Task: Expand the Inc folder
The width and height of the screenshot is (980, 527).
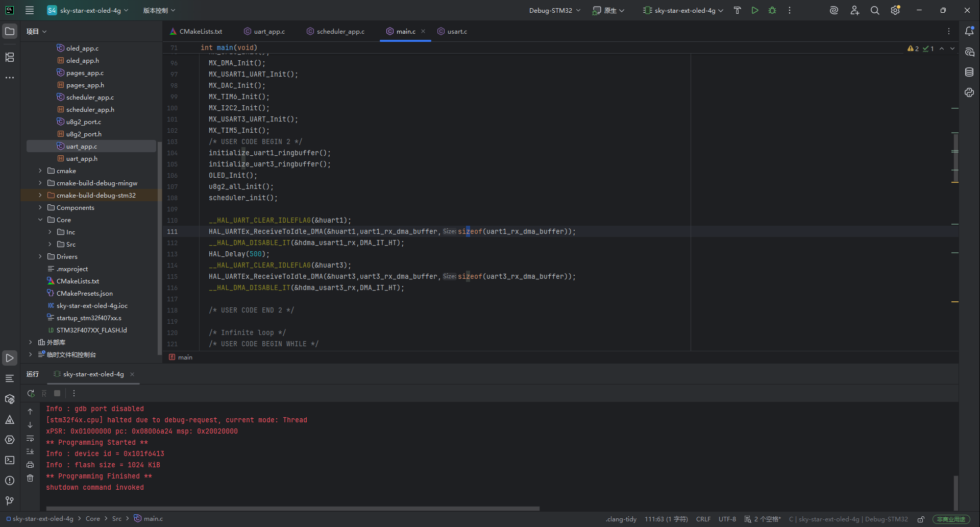Action: pos(50,232)
